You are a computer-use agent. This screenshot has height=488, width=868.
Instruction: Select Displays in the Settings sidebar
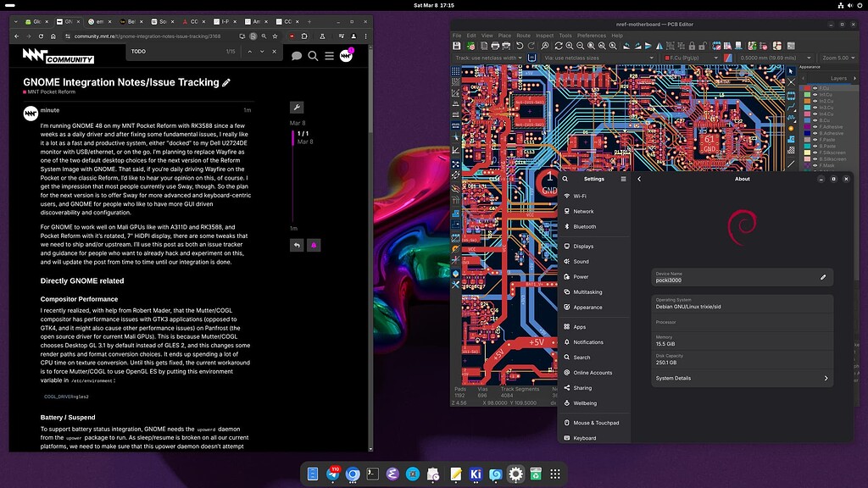pos(583,247)
